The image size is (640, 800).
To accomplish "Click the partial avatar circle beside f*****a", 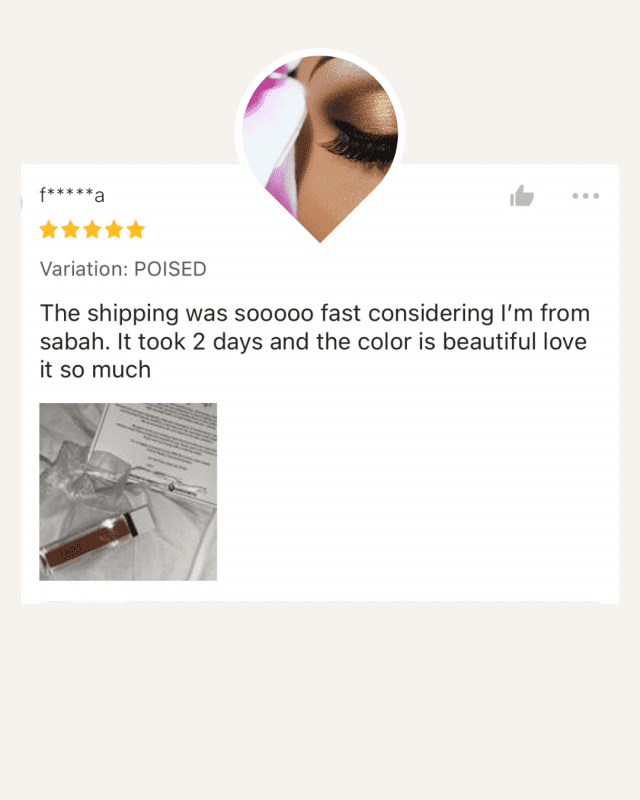I will point(21,203).
